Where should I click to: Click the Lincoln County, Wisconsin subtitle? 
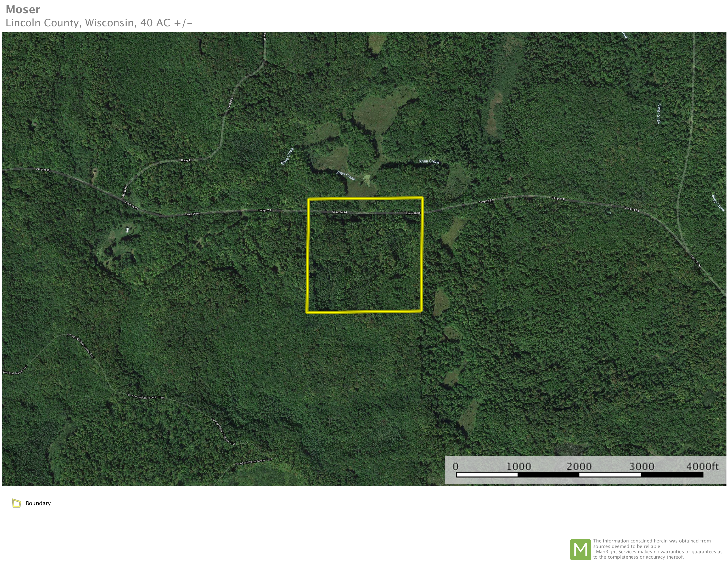pyautogui.click(x=99, y=23)
